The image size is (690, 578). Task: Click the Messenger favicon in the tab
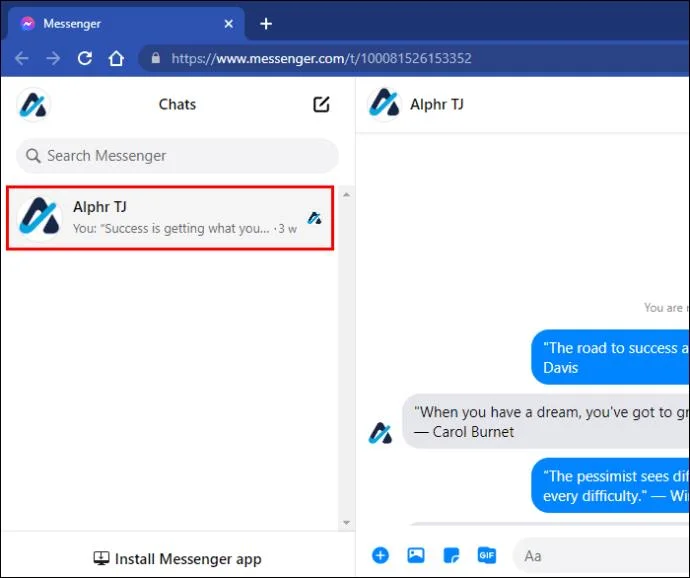[28, 24]
